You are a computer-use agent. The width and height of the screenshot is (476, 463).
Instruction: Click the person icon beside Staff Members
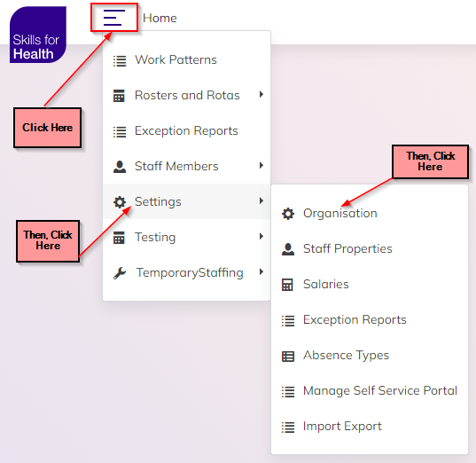tap(120, 167)
